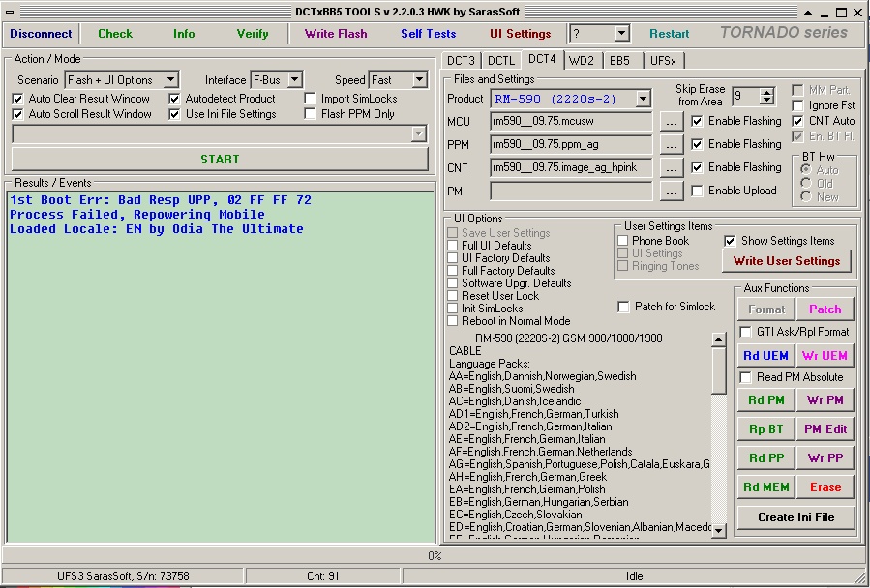This screenshot has height=588, width=870.
Task: Browse for PPM file
Action: point(672,145)
